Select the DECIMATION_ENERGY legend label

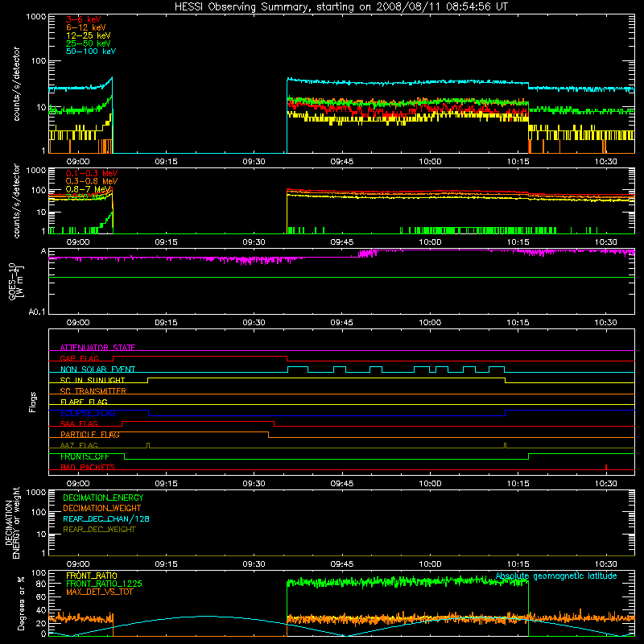(x=103, y=497)
